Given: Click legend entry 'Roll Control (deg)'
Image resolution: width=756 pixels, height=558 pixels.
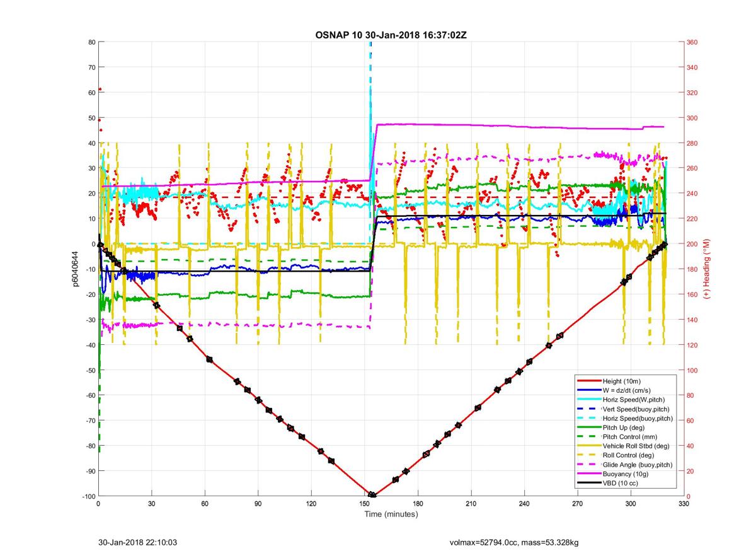Looking at the screenshot, I should coord(629,455).
